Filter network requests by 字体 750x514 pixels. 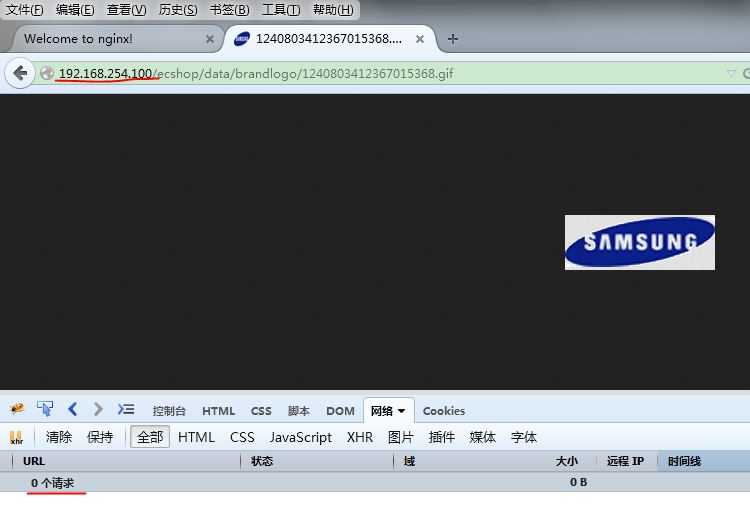(x=524, y=437)
